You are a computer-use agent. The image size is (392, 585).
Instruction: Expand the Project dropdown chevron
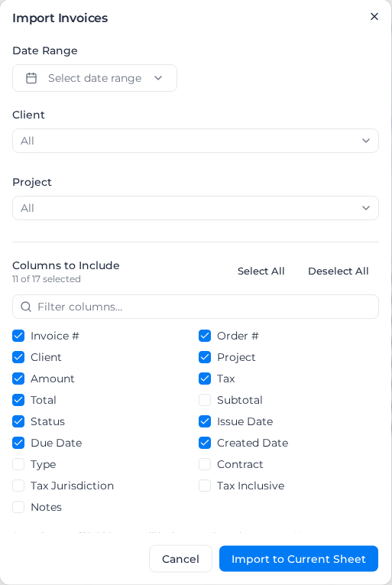coord(366,208)
